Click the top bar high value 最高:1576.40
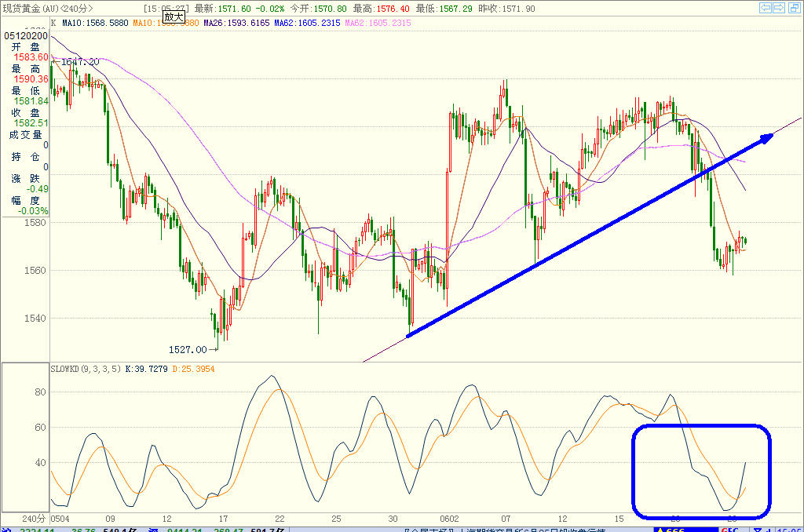 [x=381, y=9]
